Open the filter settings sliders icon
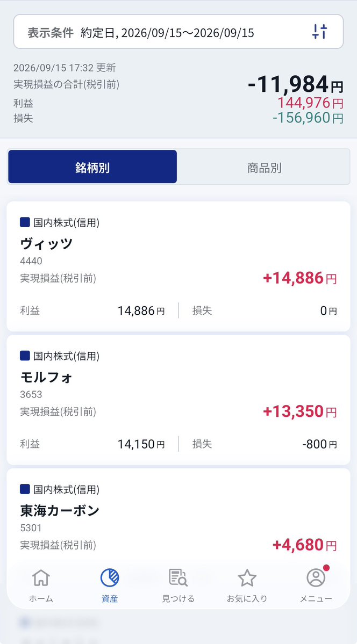 pyautogui.click(x=319, y=32)
